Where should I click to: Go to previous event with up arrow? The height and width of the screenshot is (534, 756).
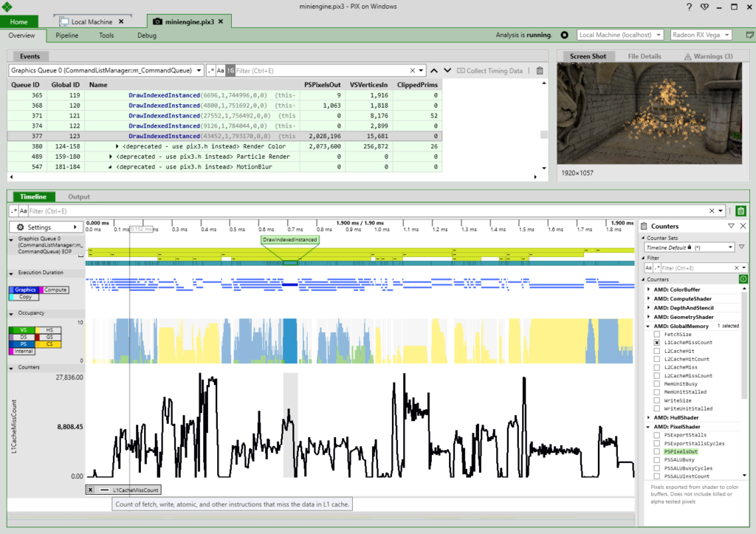[434, 70]
